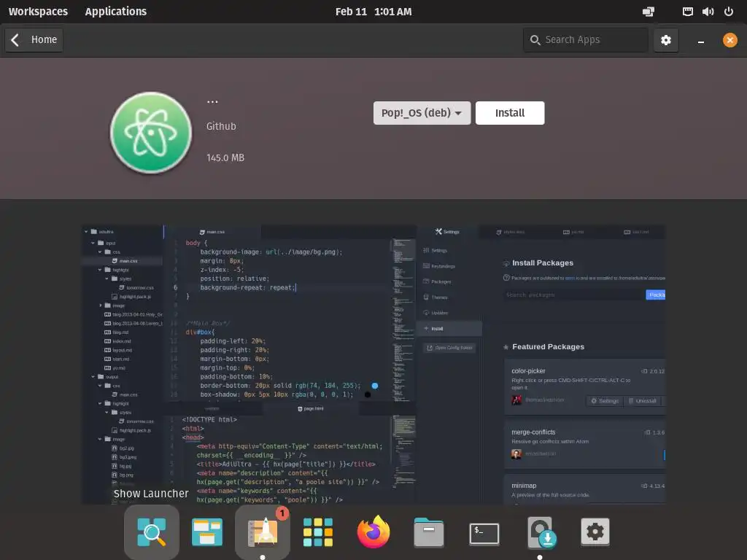Show Launcher from the dock
The image size is (747, 560).
[x=152, y=532]
